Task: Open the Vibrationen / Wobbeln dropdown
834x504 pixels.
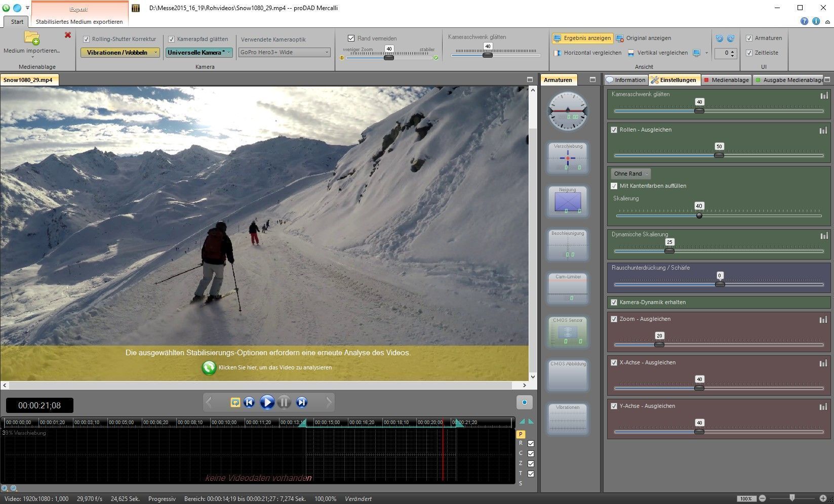Action: [120, 53]
